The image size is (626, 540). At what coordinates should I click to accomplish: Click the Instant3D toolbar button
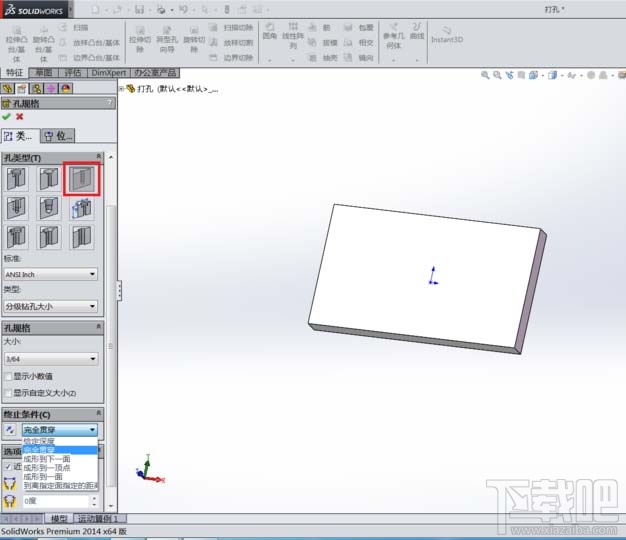tap(447, 36)
